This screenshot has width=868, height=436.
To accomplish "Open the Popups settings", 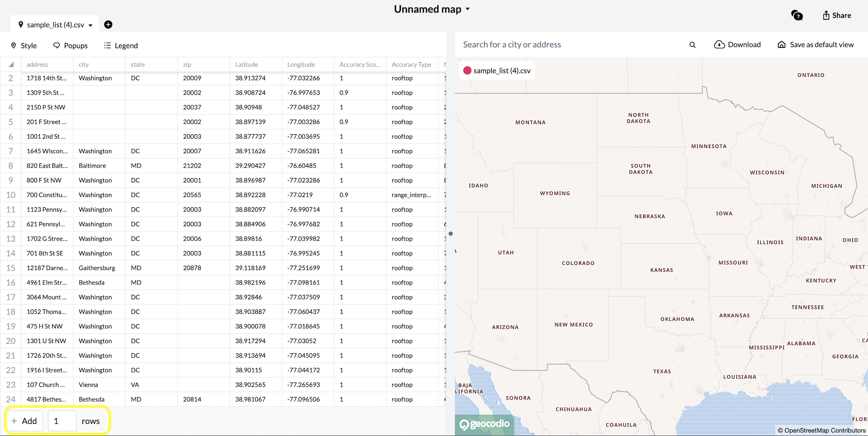I will tap(70, 45).
